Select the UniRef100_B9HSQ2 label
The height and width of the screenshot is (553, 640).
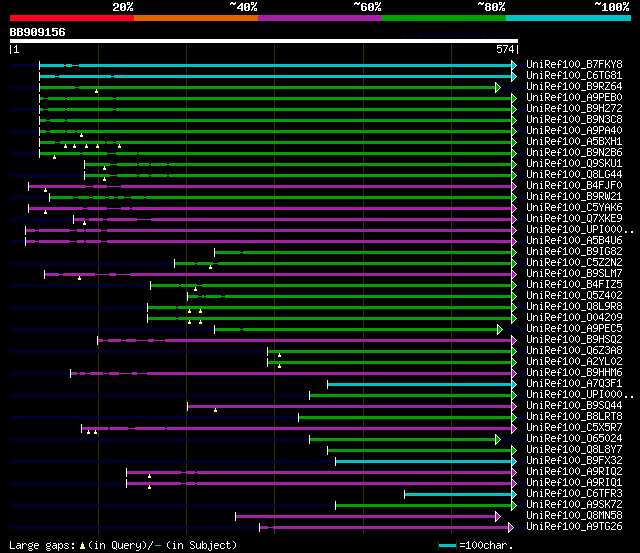click(574, 340)
